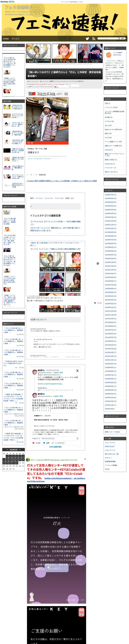The width and height of the screenshot is (129, 644).
Task: Click the 検索 search button
Action: click(122, 39)
